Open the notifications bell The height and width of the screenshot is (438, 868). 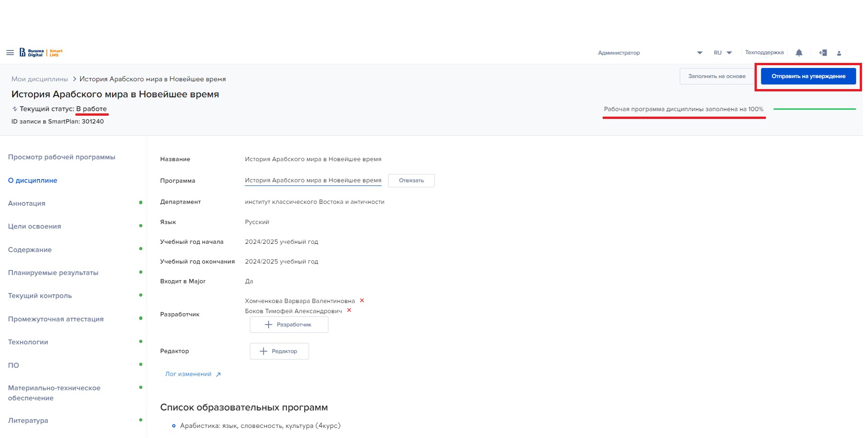click(x=799, y=53)
